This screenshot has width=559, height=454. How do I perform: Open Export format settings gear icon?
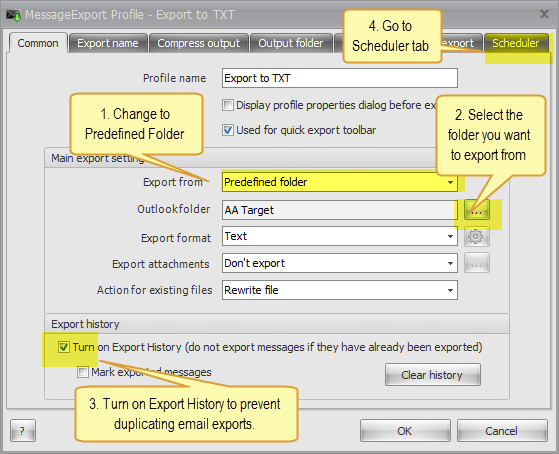click(x=477, y=236)
